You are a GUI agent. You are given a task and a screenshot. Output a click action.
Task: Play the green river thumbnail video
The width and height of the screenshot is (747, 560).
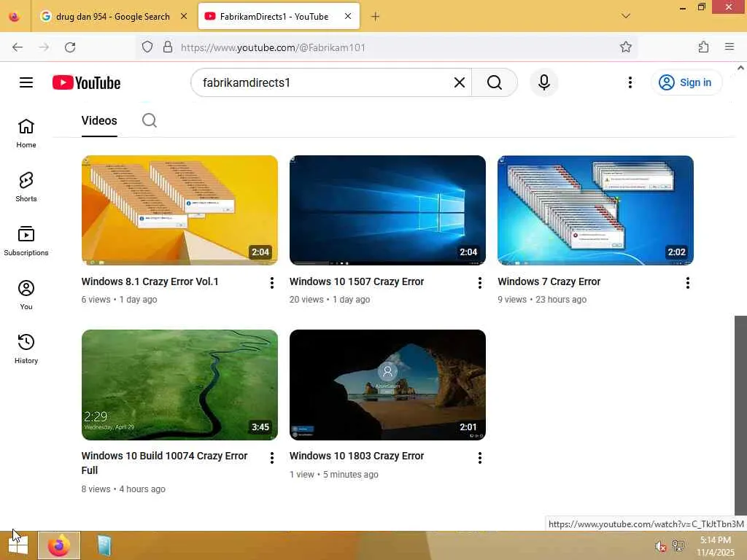[179, 385]
